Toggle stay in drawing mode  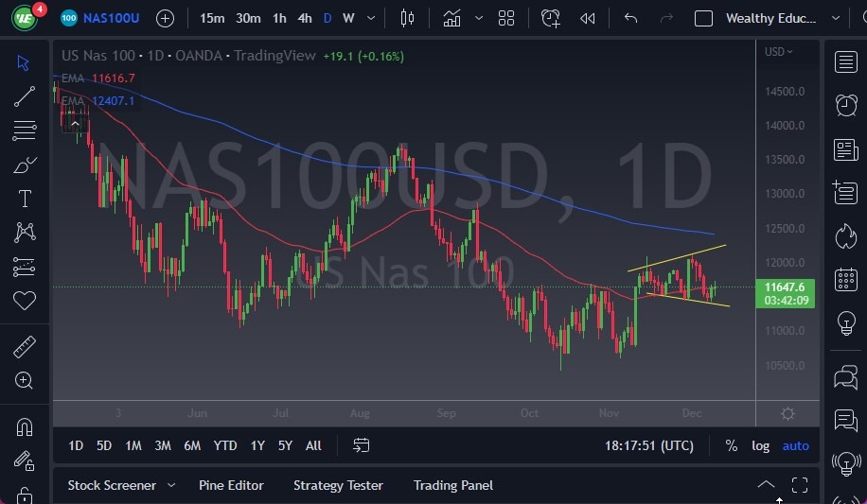[x=25, y=461]
